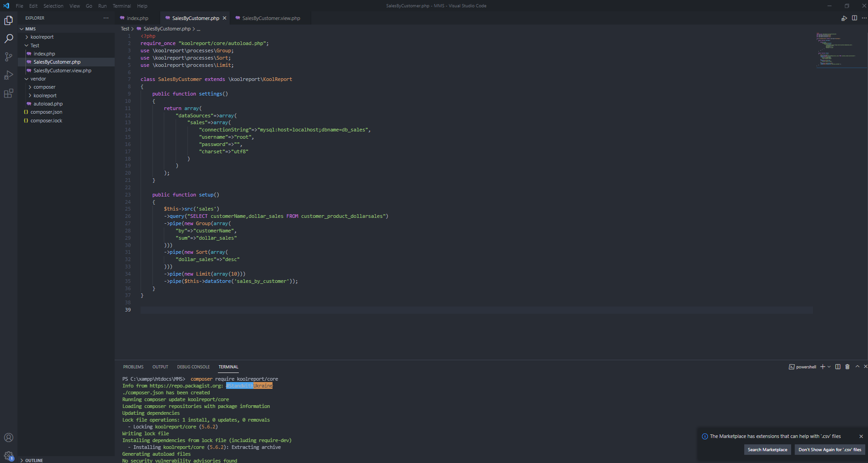Screen dimensions: 868x463
Task: Split the terminal panel
Action: [838, 367]
